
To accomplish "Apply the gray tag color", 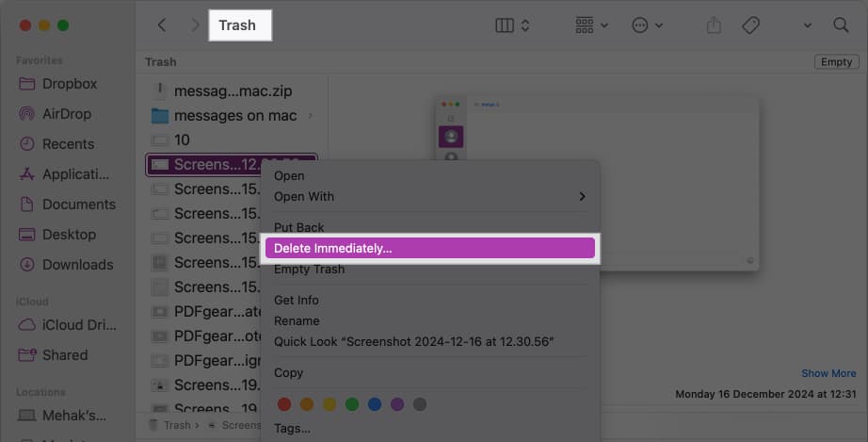I will (x=420, y=404).
